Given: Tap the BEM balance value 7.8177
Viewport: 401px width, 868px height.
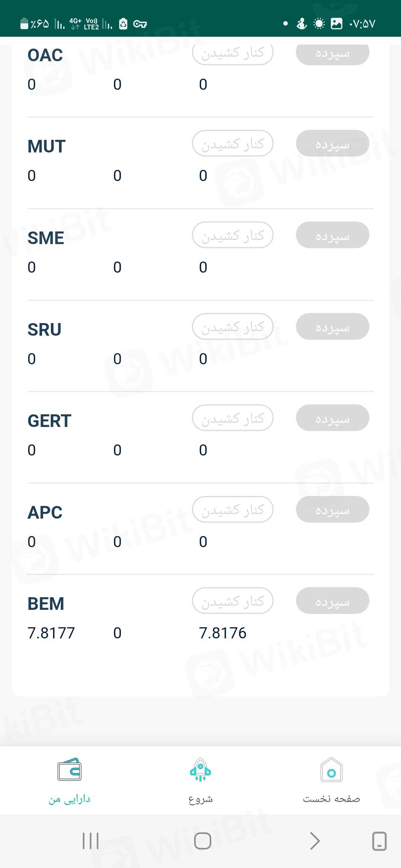Looking at the screenshot, I should pyautogui.click(x=51, y=633).
